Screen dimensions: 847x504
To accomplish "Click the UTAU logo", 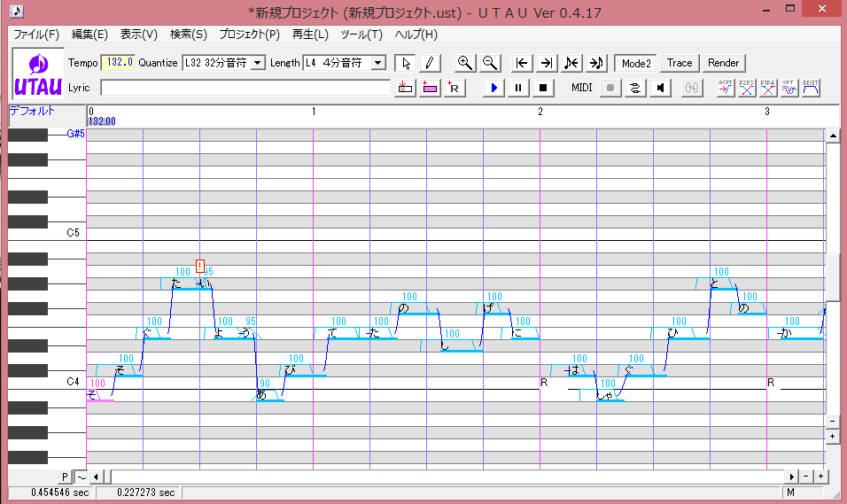I will coord(38,74).
